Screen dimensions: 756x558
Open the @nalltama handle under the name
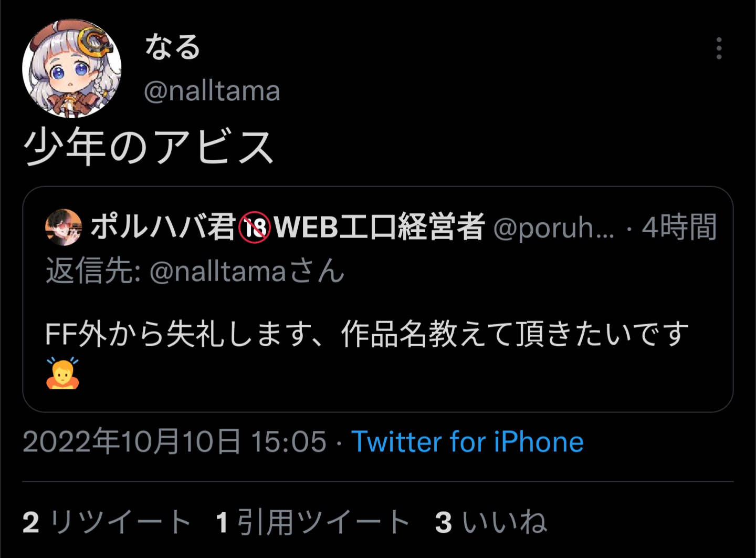click(212, 91)
